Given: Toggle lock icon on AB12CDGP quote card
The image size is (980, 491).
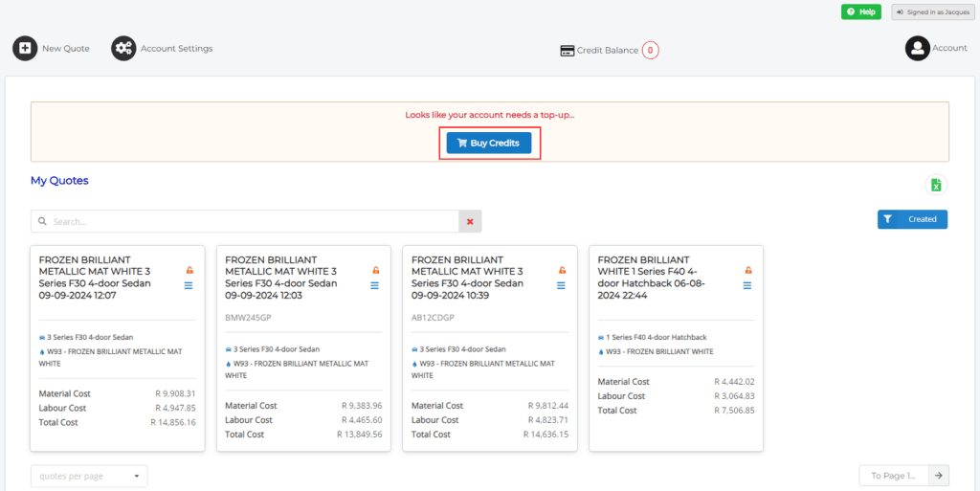Looking at the screenshot, I should (x=562, y=271).
